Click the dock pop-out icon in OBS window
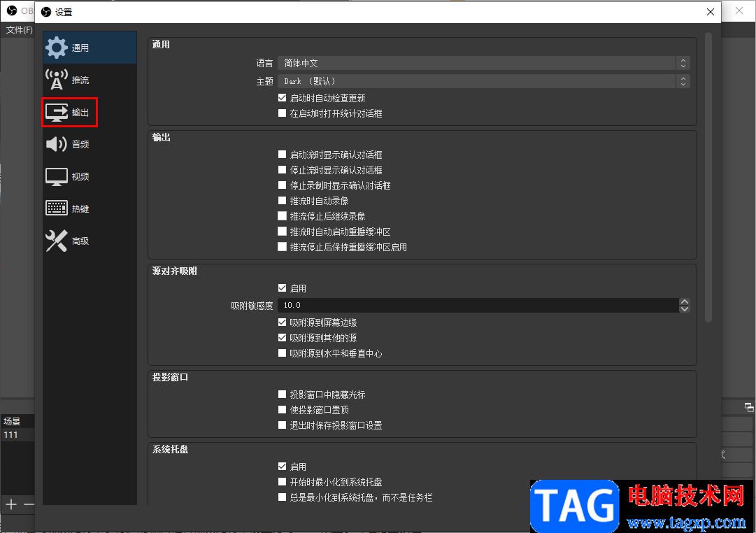756x533 pixels. pos(749,408)
